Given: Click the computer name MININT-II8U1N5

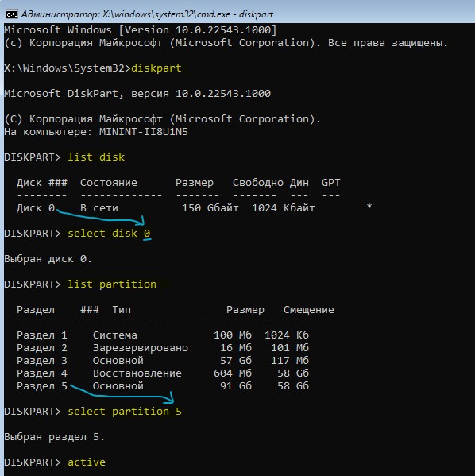Looking at the screenshot, I should pos(144,132).
